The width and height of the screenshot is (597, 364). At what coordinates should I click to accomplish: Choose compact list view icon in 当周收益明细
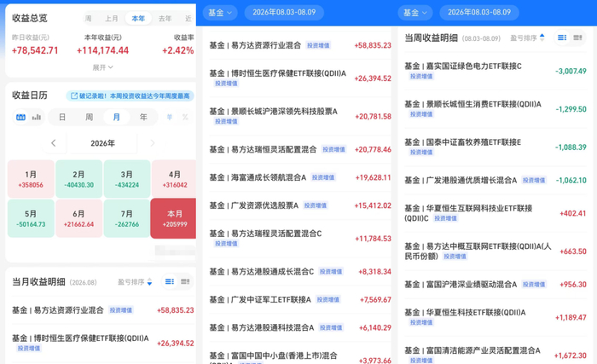click(x=578, y=38)
